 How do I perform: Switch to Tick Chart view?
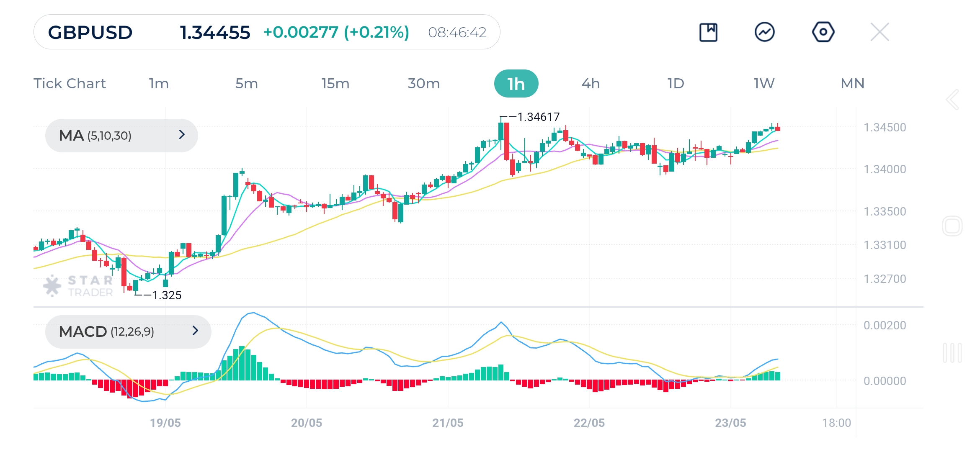coord(70,84)
